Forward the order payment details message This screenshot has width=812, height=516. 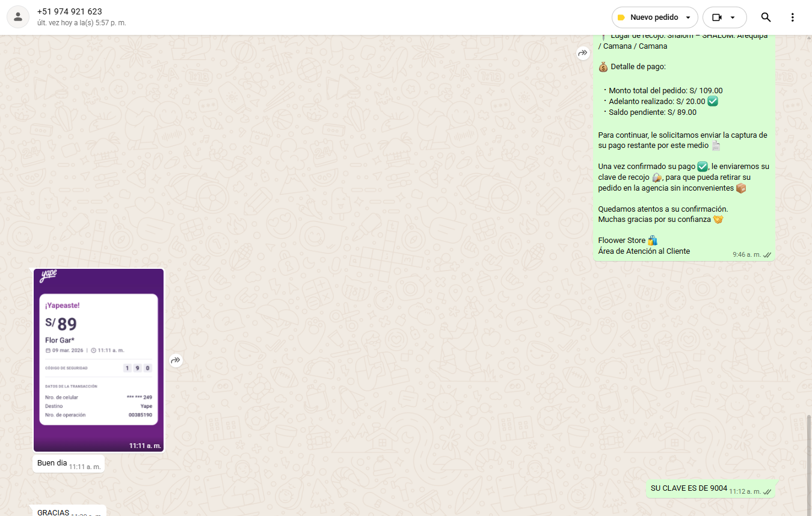tap(582, 53)
